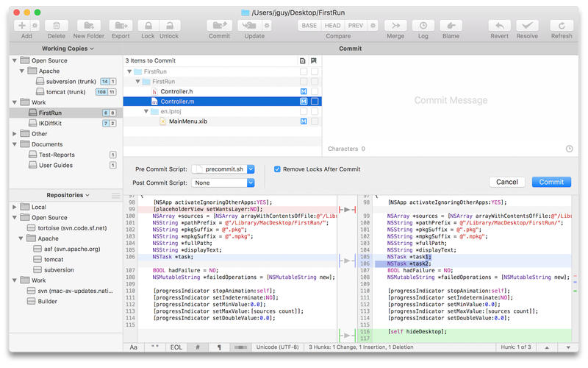Click the Unlock toolbar icon
Viewport: 588px width, 368px height.
point(170,26)
